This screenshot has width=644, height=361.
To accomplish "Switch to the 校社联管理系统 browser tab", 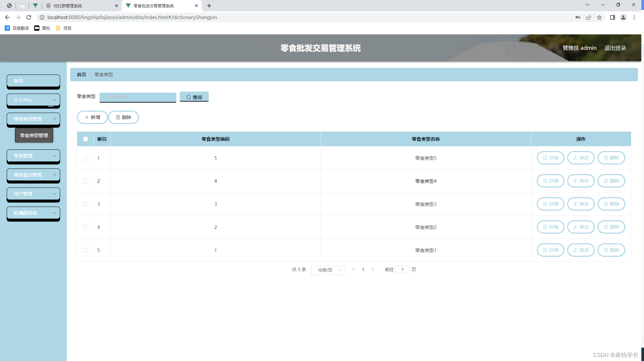I will tap(80, 6).
